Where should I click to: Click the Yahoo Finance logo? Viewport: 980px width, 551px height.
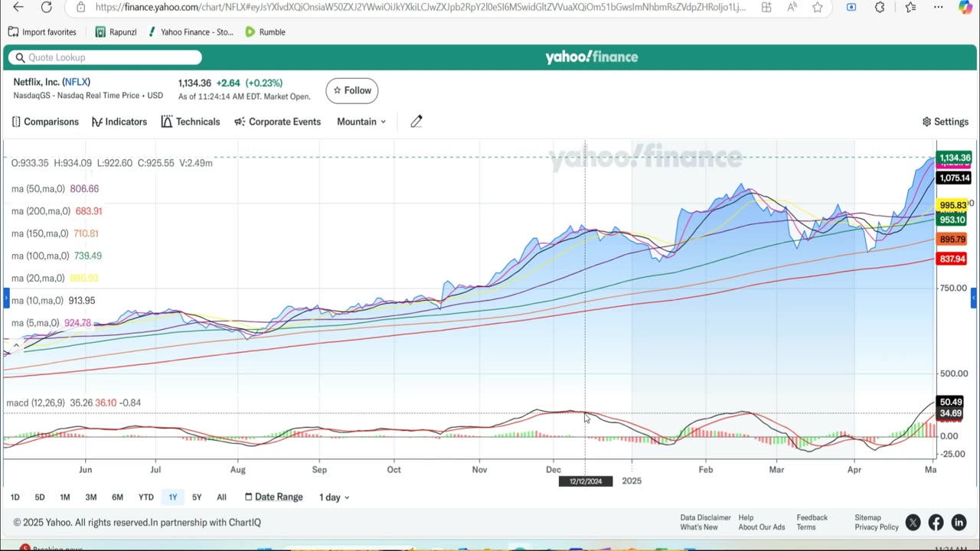[x=591, y=57]
